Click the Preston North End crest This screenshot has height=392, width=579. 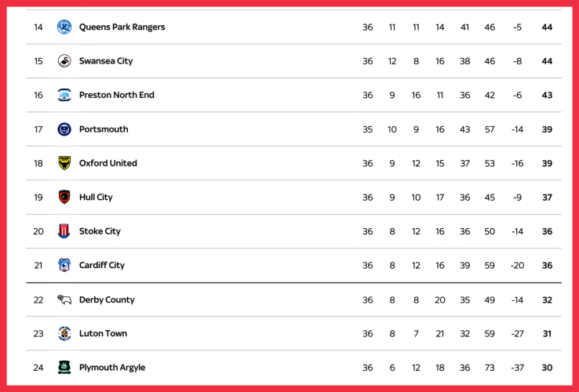[x=64, y=95]
